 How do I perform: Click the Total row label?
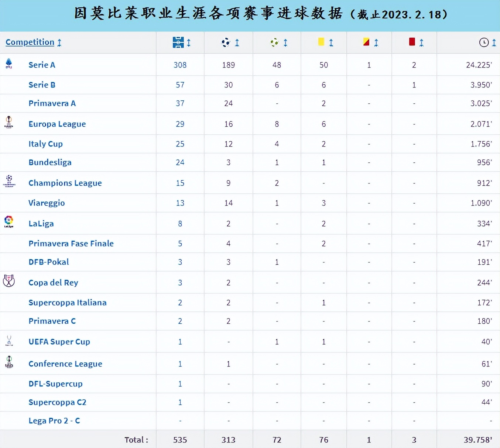click(136, 440)
